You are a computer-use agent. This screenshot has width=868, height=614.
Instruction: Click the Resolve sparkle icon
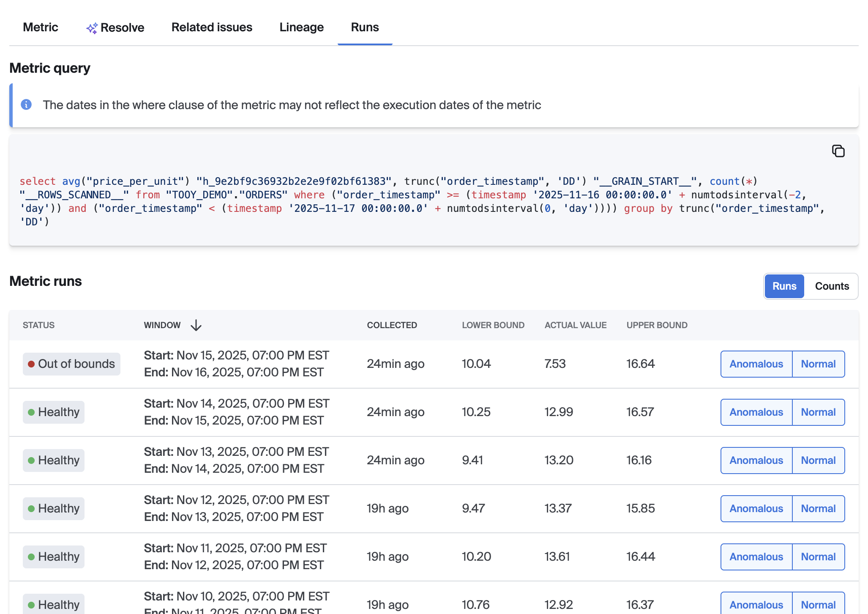(x=92, y=28)
